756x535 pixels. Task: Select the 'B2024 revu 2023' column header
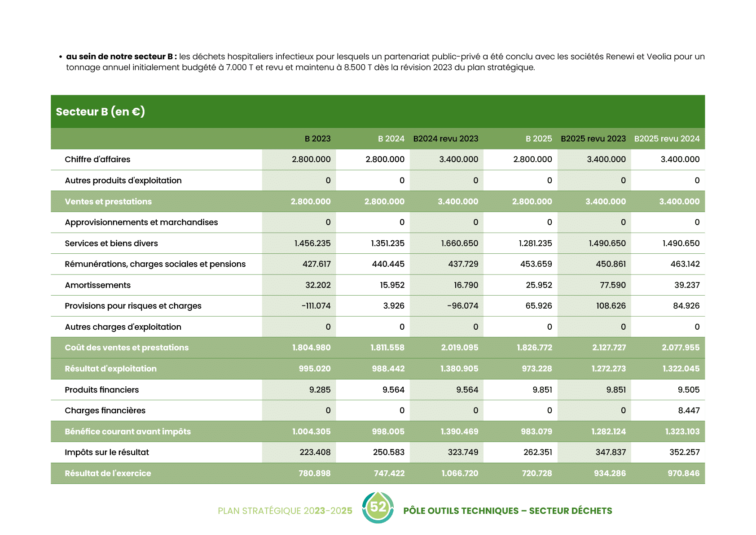[445, 139]
